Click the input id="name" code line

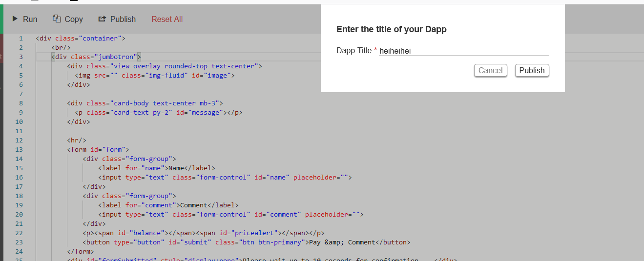[x=225, y=177]
